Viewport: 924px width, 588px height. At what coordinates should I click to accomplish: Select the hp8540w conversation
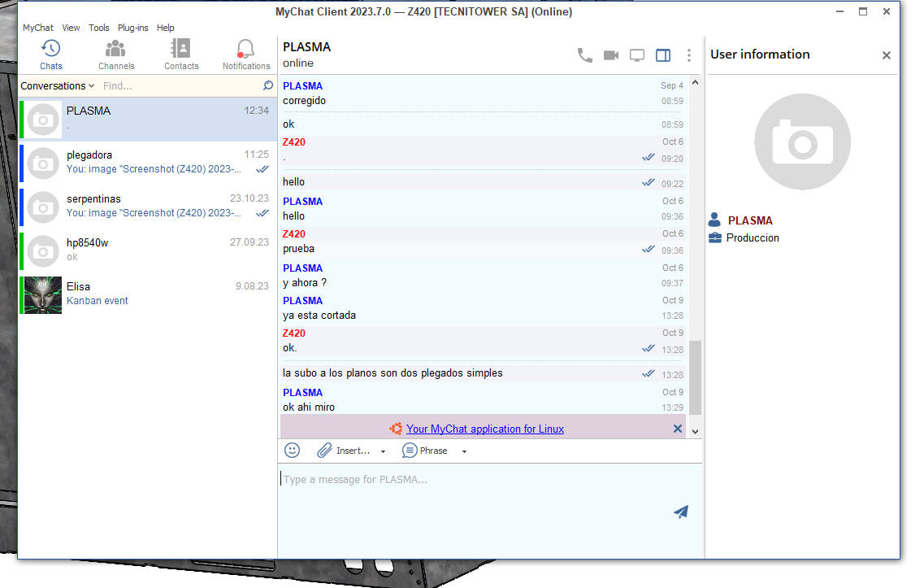point(148,250)
